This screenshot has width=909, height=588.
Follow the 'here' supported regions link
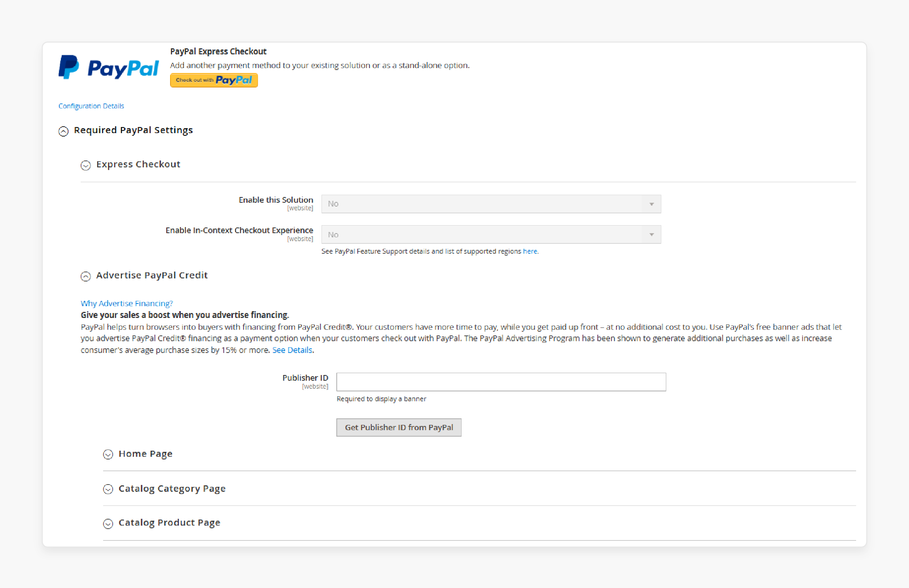530,251
